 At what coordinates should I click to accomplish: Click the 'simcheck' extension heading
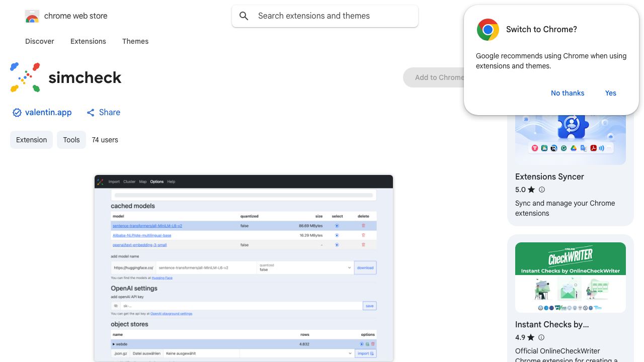point(85,77)
